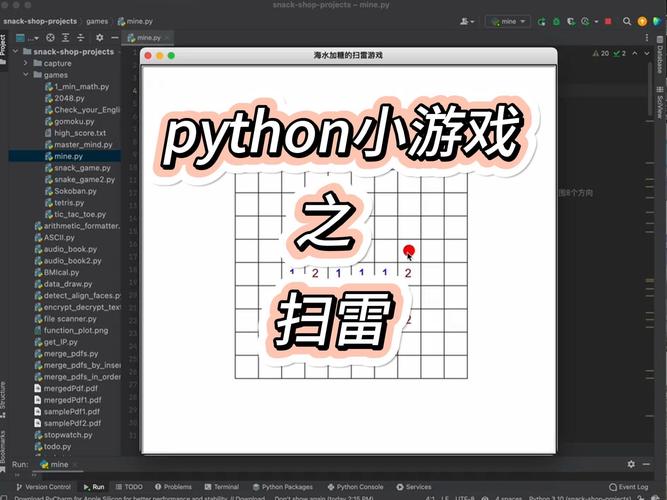Expand all in Project panel
The image size is (667, 500).
point(66,38)
